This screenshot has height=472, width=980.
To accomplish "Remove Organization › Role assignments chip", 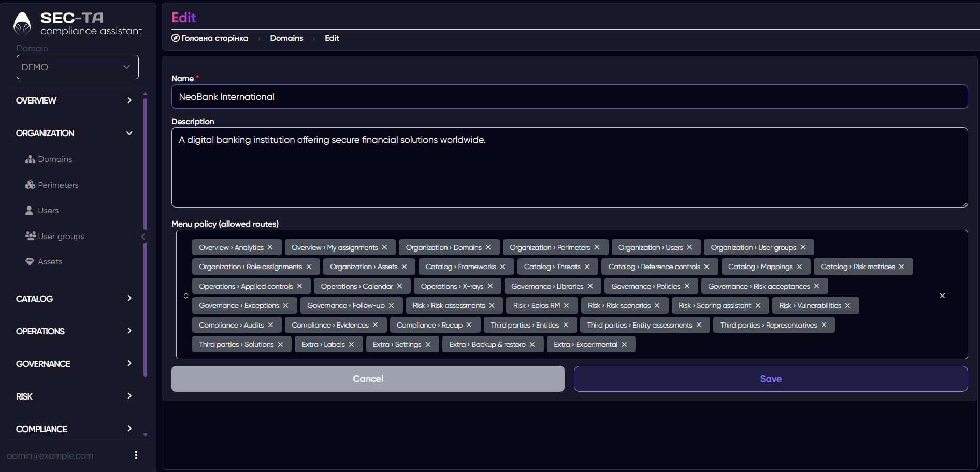I will pos(309,267).
